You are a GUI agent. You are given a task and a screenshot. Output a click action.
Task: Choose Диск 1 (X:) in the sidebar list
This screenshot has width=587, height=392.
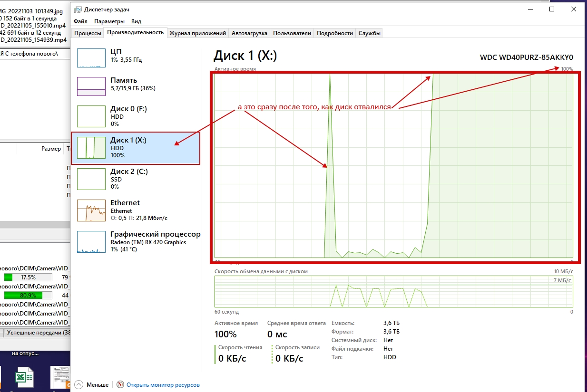(x=136, y=148)
